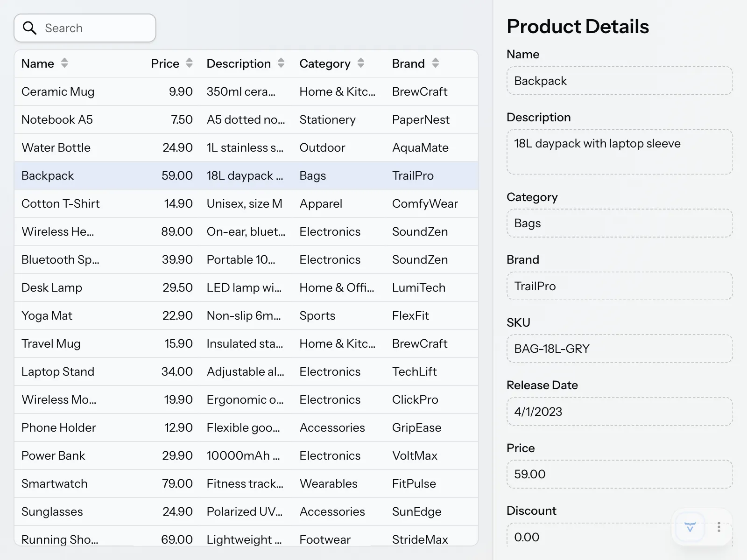Image resolution: width=747 pixels, height=560 pixels.
Task: Select the Power Bank row
Action: [246, 455]
